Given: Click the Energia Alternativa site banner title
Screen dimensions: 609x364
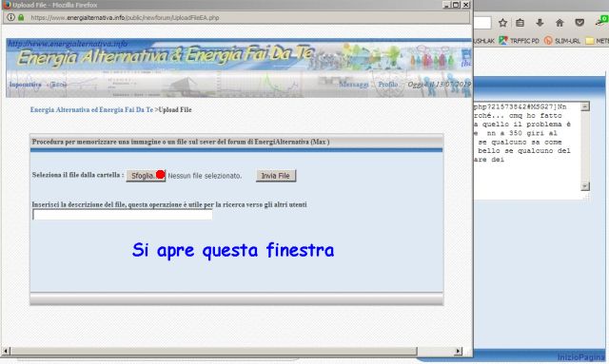Looking at the screenshot, I should [166, 56].
